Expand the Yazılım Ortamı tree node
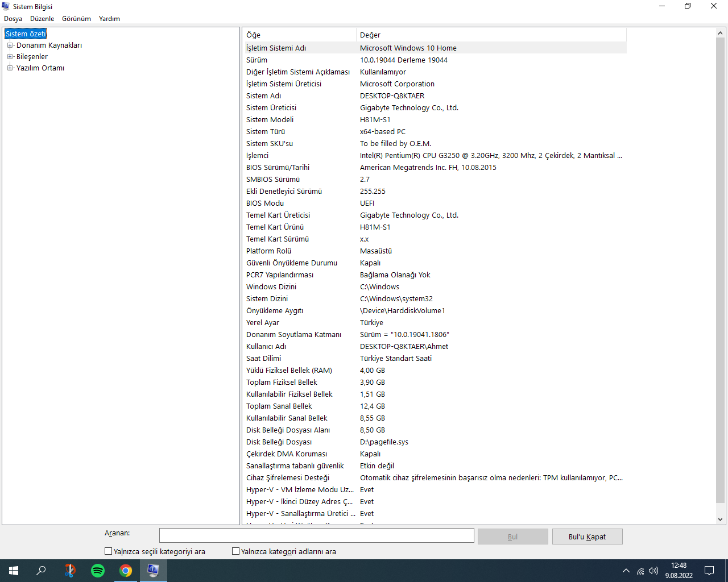728x582 pixels. tap(10, 68)
